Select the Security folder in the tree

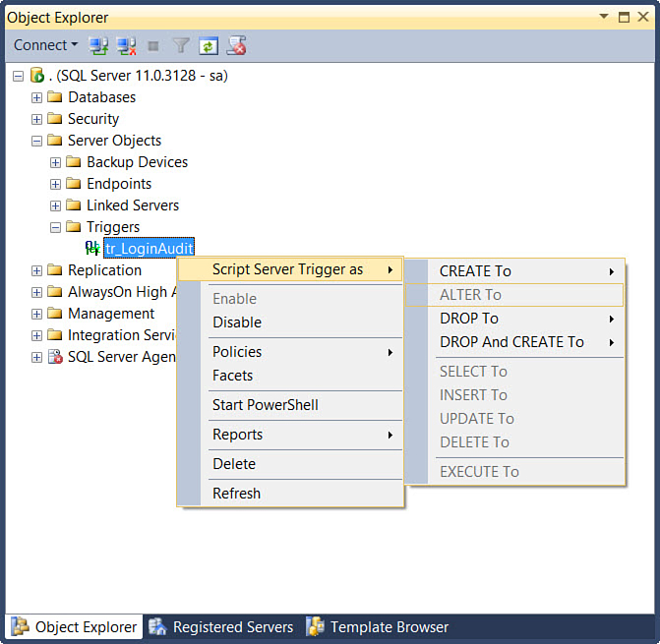92,119
